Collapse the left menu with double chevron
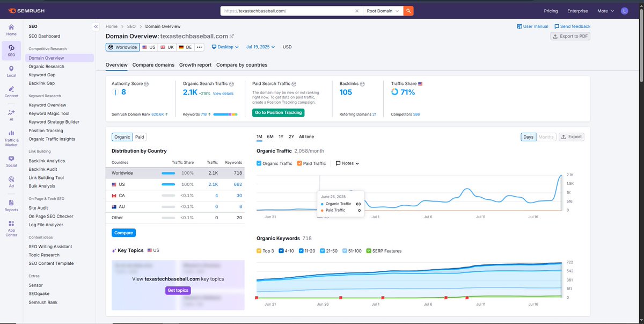This screenshot has width=644, height=324. (96, 26)
